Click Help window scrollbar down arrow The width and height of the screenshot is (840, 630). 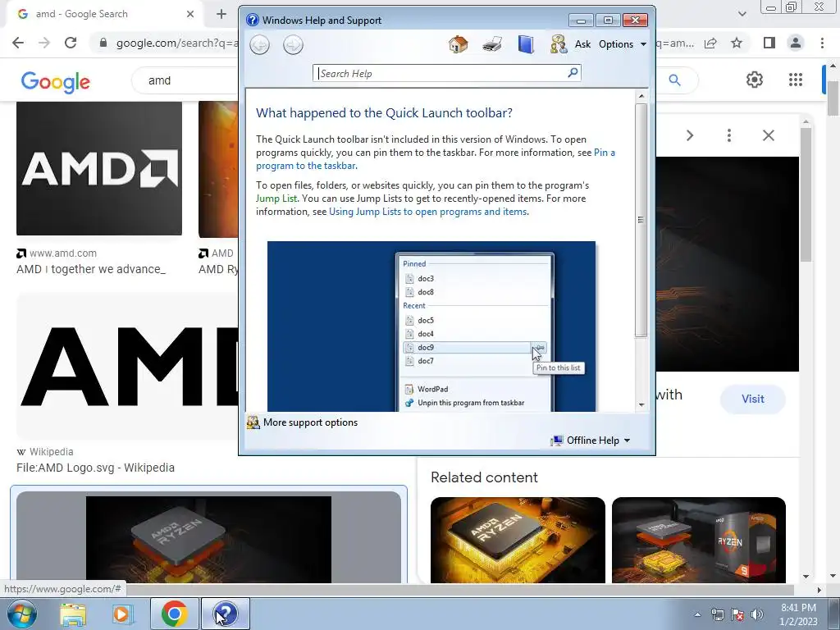coord(641,405)
